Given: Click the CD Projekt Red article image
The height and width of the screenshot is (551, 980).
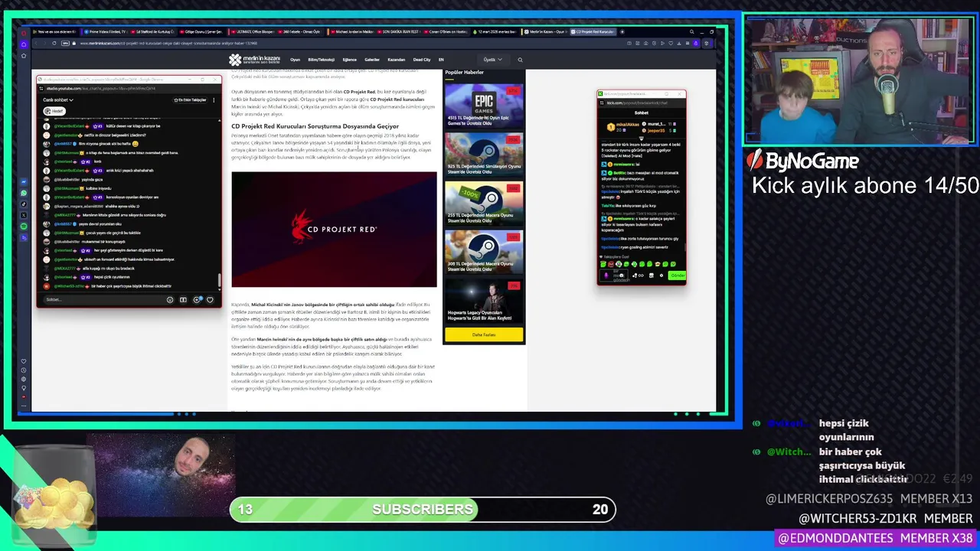Looking at the screenshot, I should (x=334, y=230).
